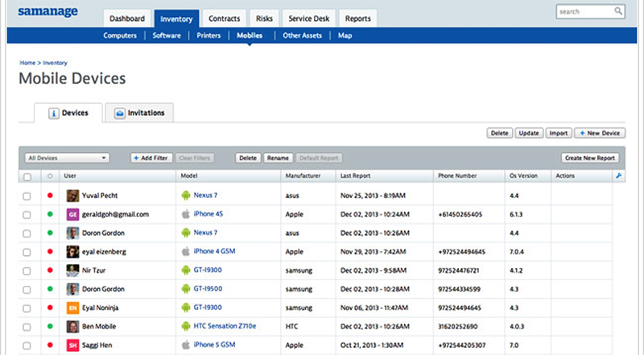Click the Android icon beside HTC Sensation Z710e
Viewport: 644px width, 355px height.
tap(185, 326)
